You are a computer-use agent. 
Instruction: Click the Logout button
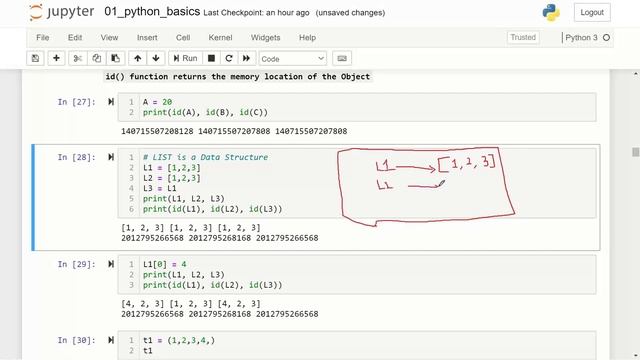tap(592, 13)
